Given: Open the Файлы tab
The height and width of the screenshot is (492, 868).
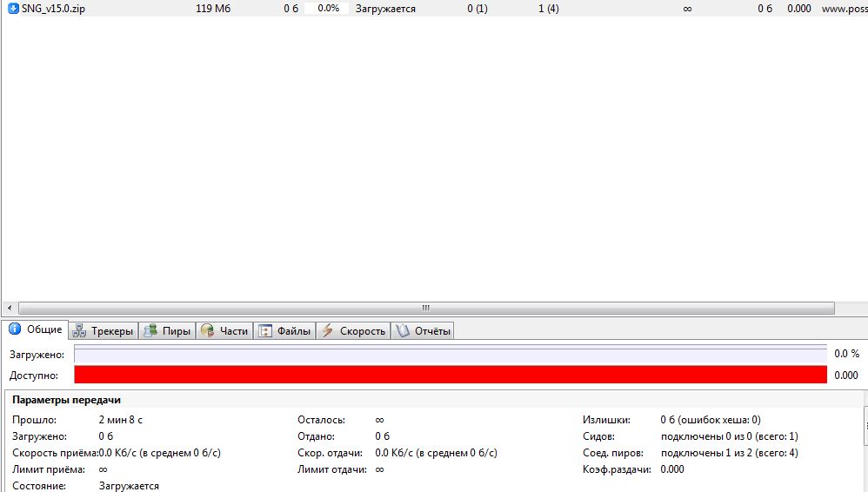Looking at the screenshot, I should (x=284, y=331).
